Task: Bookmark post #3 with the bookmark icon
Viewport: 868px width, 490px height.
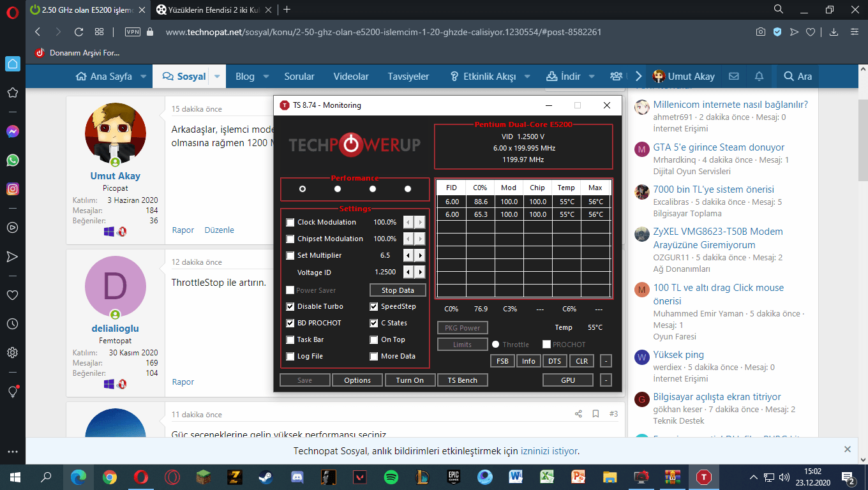Action: click(x=595, y=414)
